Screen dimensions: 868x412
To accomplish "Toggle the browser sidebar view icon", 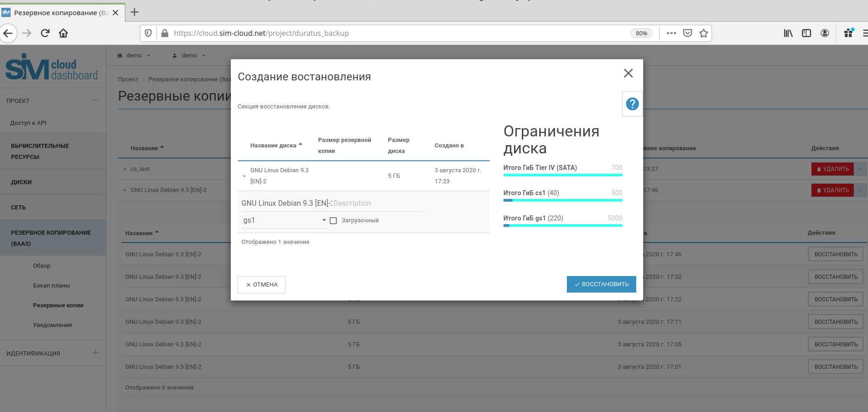I will pyautogui.click(x=806, y=33).
